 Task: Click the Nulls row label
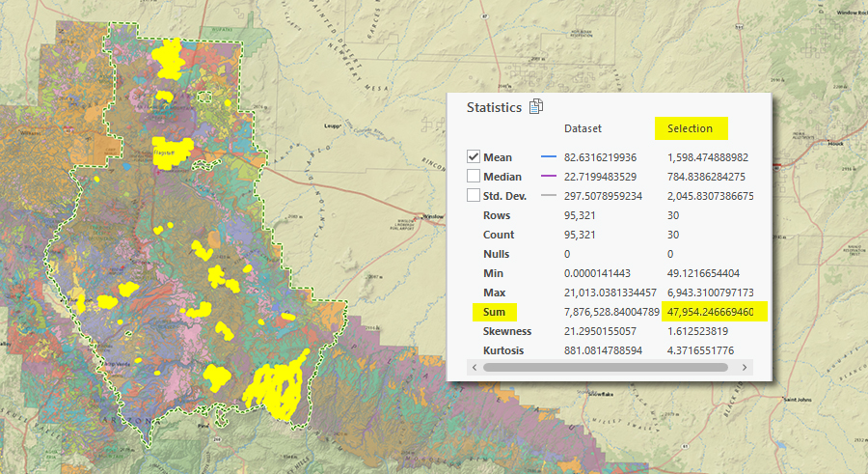pyautogui.click(x=496, y=254)
